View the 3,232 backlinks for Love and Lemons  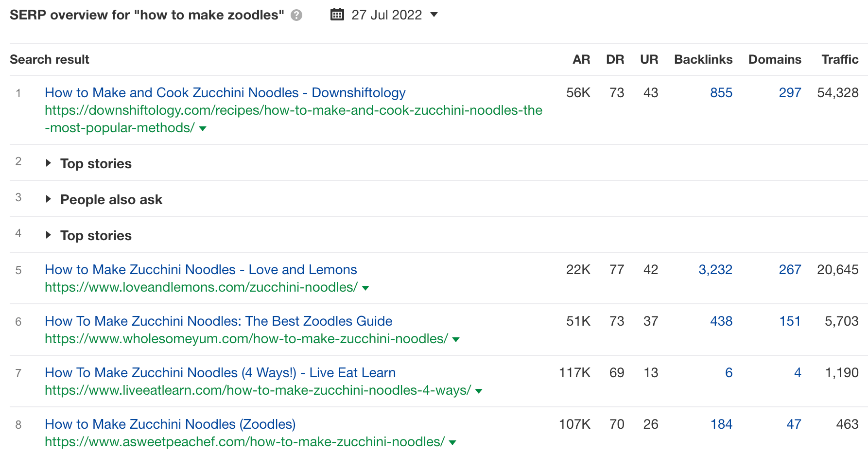point(715,269)
